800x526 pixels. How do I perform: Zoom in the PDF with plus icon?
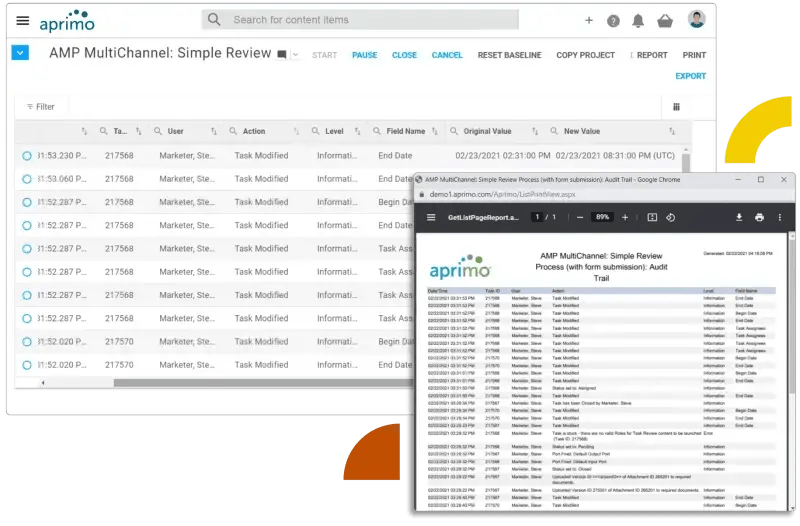625,217
